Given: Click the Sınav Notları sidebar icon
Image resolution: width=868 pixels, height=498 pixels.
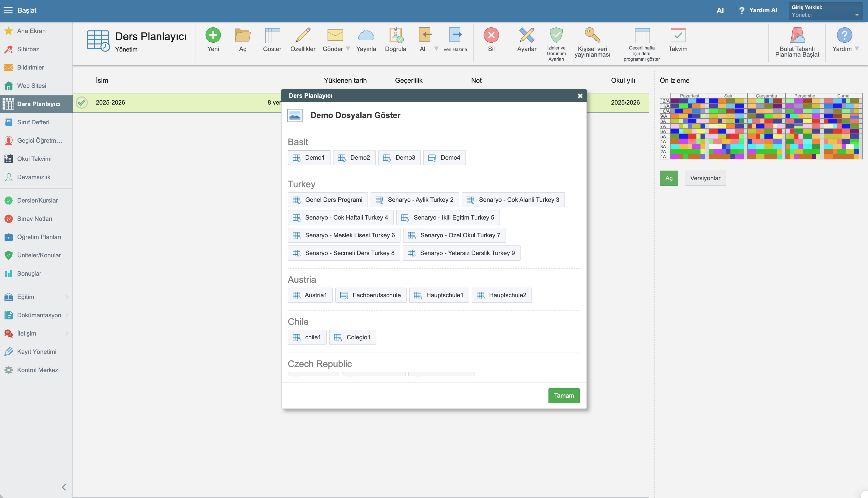Looking at the screenshot, I should [9, 219].
